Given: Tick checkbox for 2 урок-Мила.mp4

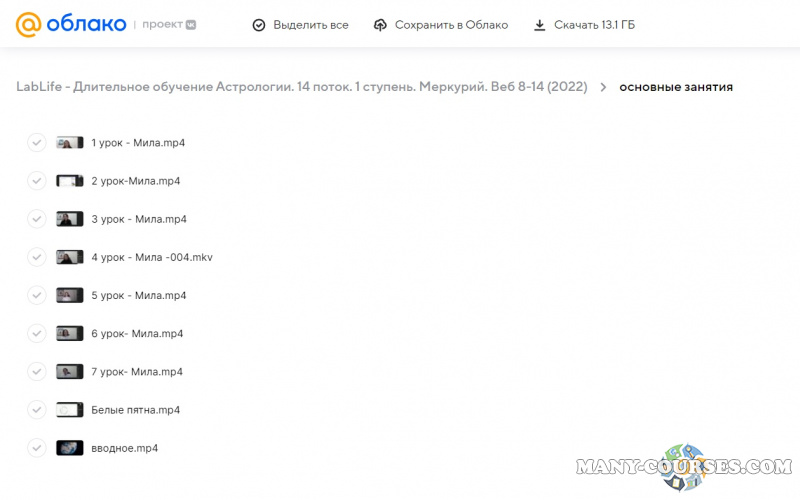Looking at the screenshot, I should [37, 181].
